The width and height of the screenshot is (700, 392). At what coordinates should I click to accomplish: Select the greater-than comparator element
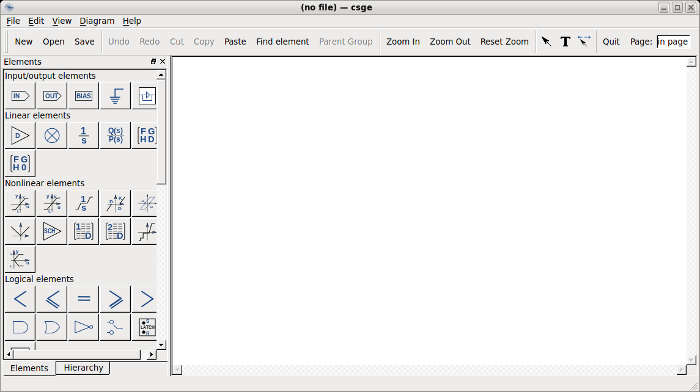click(x=146, y=299)
